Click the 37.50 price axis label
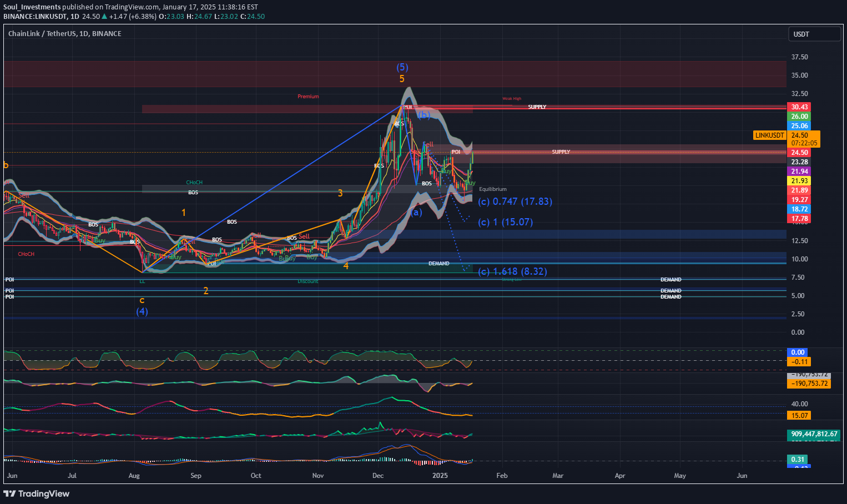The height and width of the screenshot is (504, 847). click(x=799, y=57)
